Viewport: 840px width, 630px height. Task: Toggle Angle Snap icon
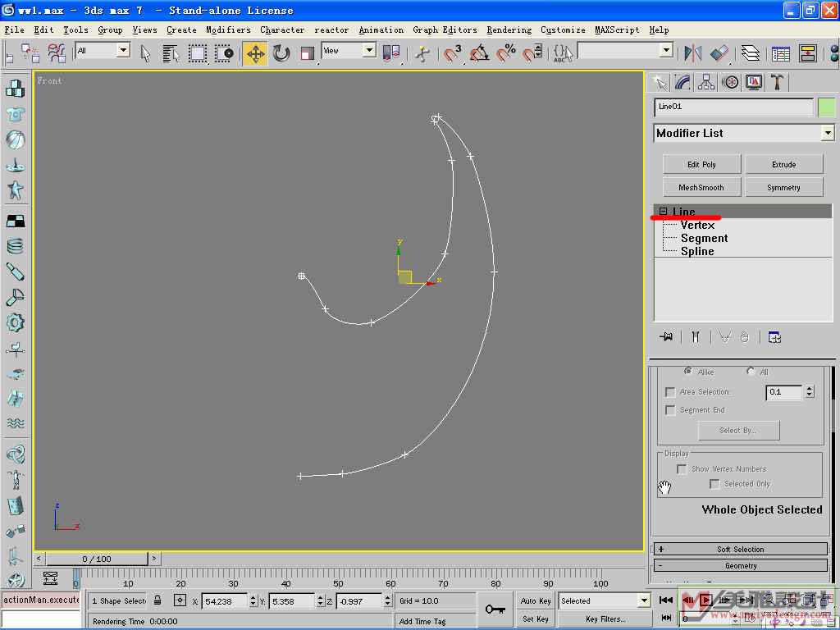479,53
